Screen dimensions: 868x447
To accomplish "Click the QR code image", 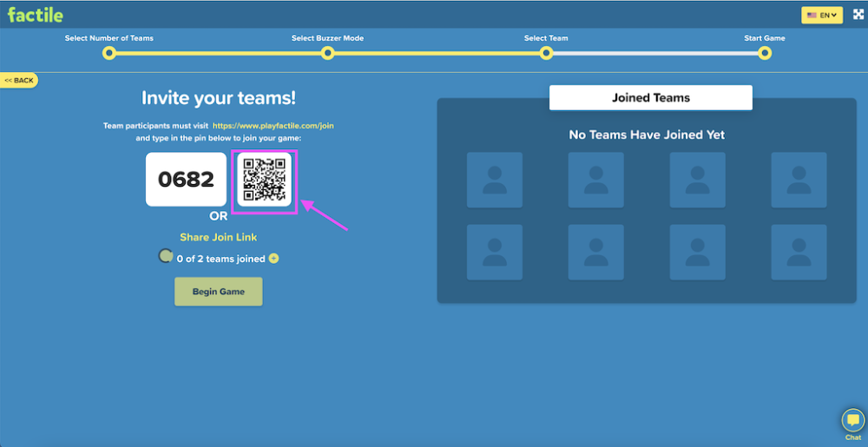I will tap(265, 180).
